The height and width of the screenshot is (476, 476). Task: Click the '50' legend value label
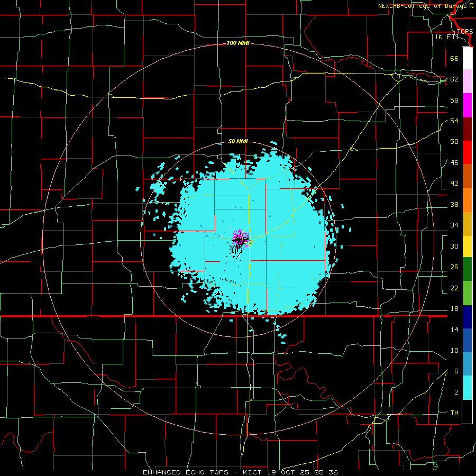pos(454,142)
